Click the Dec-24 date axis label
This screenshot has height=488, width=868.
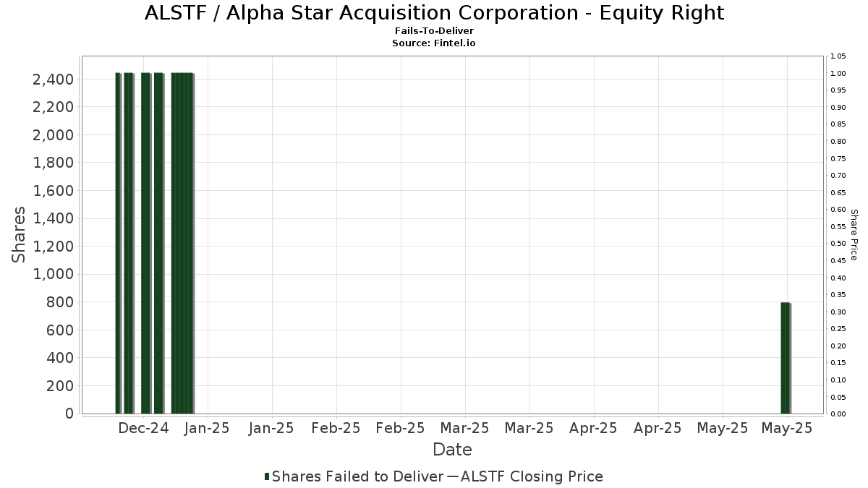coord(143,428)
